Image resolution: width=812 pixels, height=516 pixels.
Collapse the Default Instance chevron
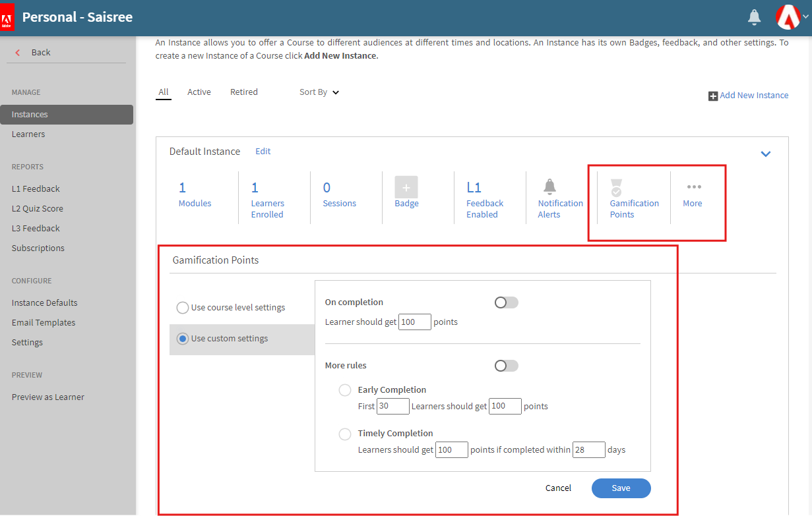(x=765, y=154)
